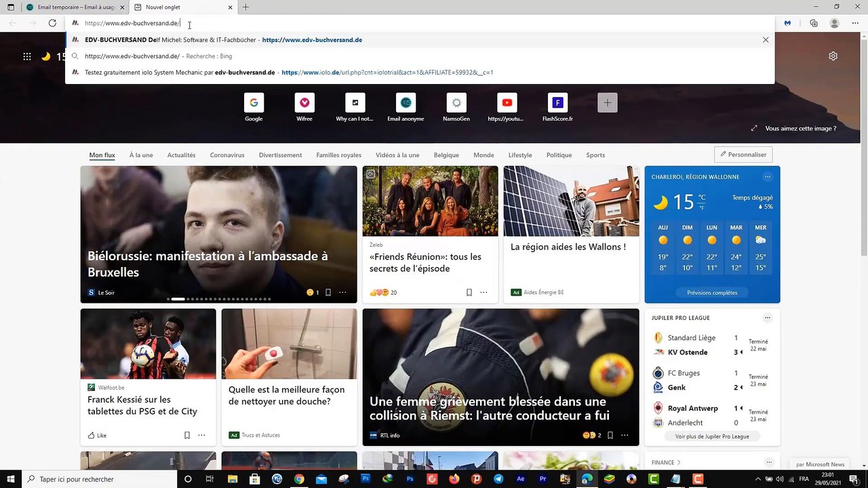This screenshot has width=868, height=488.
Task: Select the EDV-BUCHVERSAND site suggestion
Action: pos(420,40)
